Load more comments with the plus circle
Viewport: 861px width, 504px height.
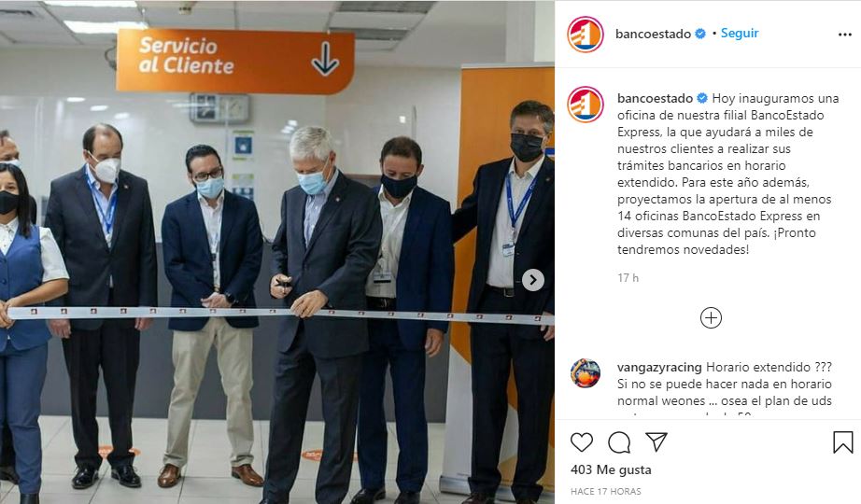(711, 318)
